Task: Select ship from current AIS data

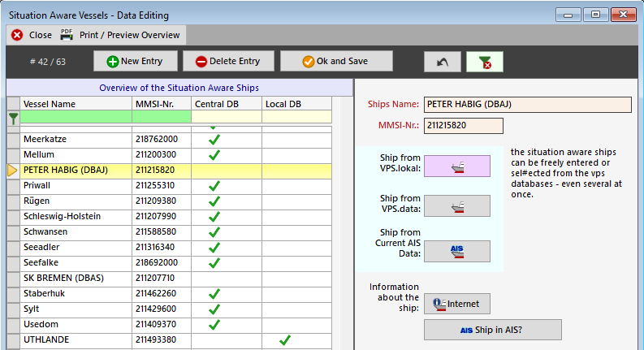Action: (x=457, y=251)
